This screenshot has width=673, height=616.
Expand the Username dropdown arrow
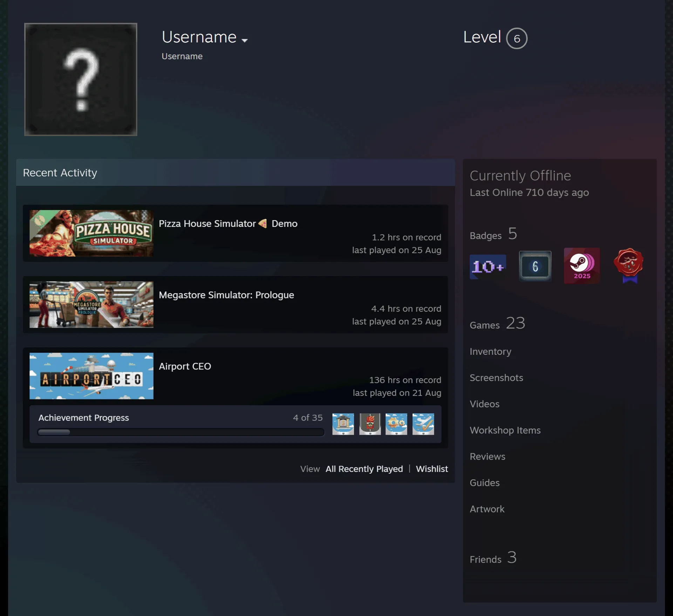coord(245,40)
